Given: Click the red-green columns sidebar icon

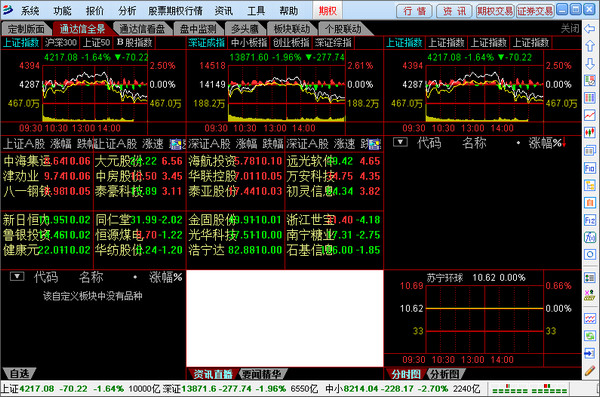Looking at the screenshot, I should click(590, 98).
